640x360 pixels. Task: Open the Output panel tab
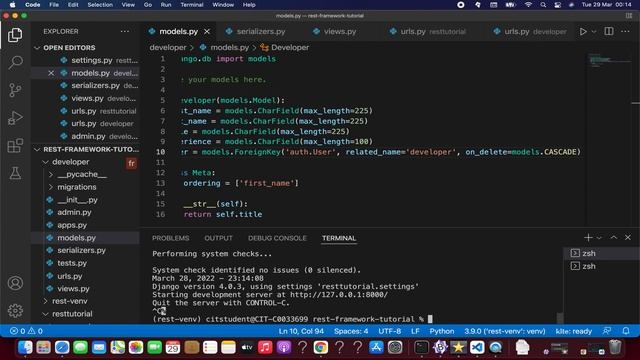pos(218,238)
